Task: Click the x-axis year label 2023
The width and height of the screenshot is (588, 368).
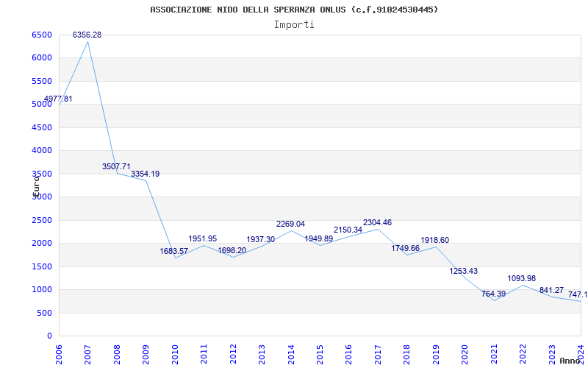Action: coord(552,355)
